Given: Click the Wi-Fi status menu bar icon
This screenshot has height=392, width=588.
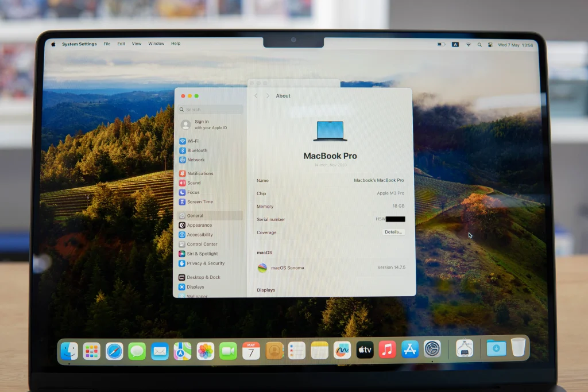Looking at the screenshot, I should pyautogui.click(x=468, y=44).
